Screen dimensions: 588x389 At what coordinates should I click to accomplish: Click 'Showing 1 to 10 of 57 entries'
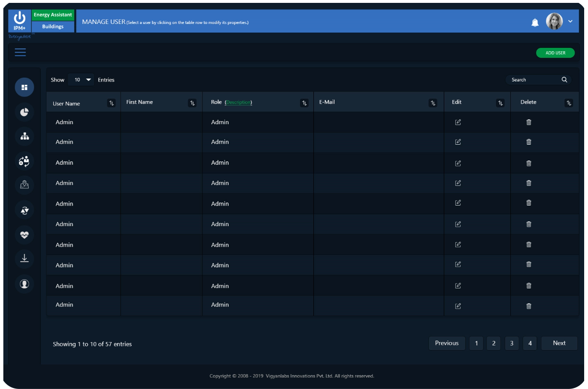click(92, 344)
